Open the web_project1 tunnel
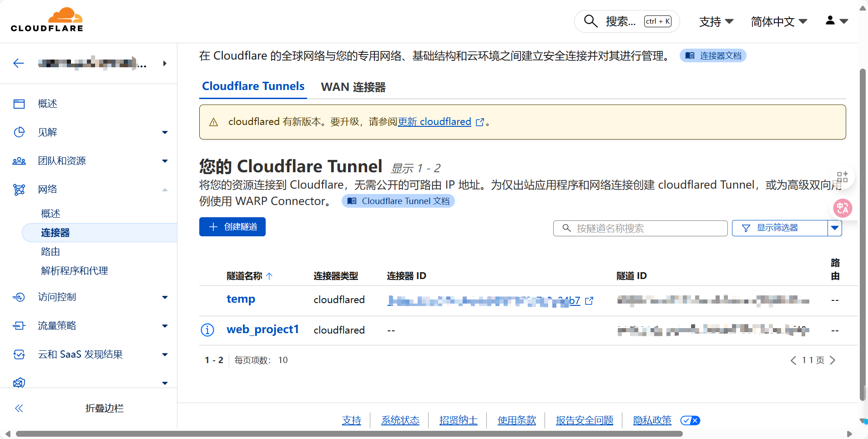This screenshot has width=868, height=439. (262, 329)
